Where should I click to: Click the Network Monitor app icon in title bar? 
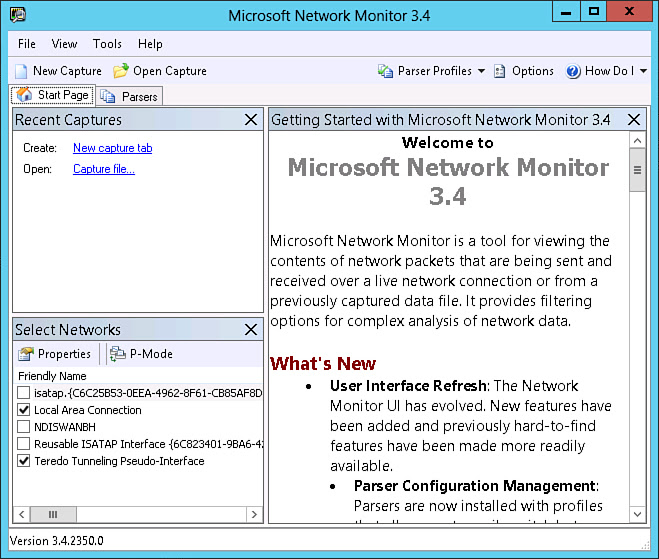pos(18,15)
